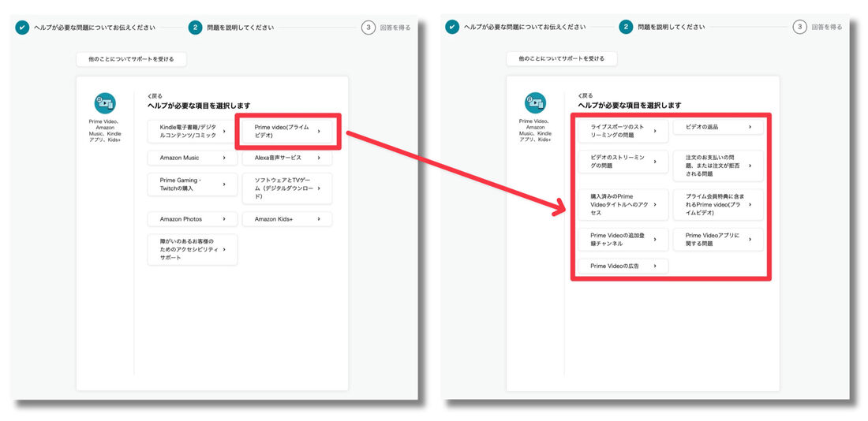Click ヘルプが必要な問題についてお伝えください step label in left panel
This screenshot has width=868, height=421.
coord(95,27)
